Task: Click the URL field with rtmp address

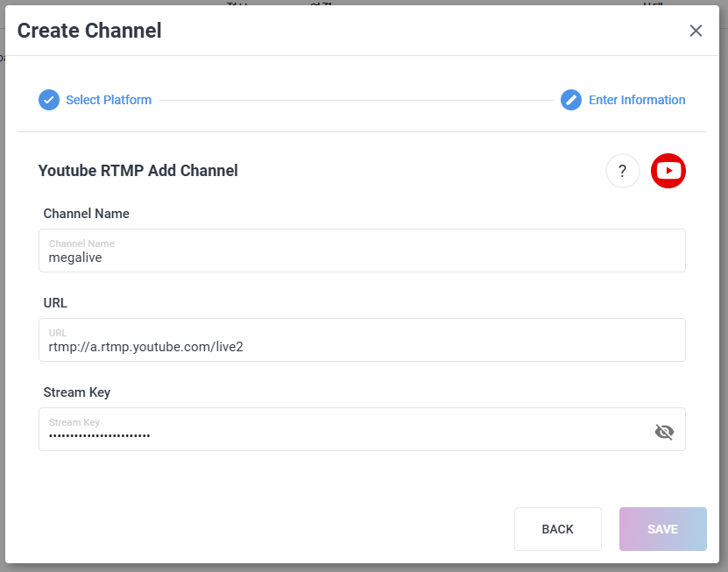Action: click(x=362, y=340)
